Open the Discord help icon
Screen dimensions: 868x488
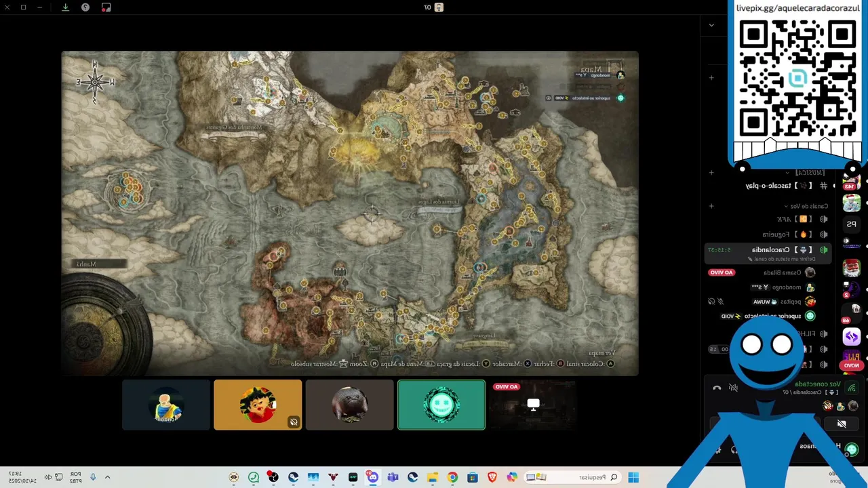(x=85, y=7)
